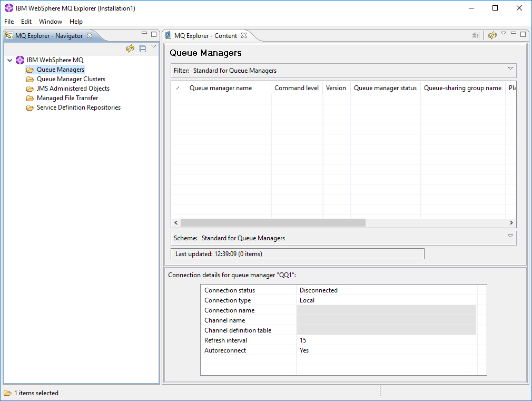Click the Connection name value field
The image size is (532, 401).
(x=387, y=310)
